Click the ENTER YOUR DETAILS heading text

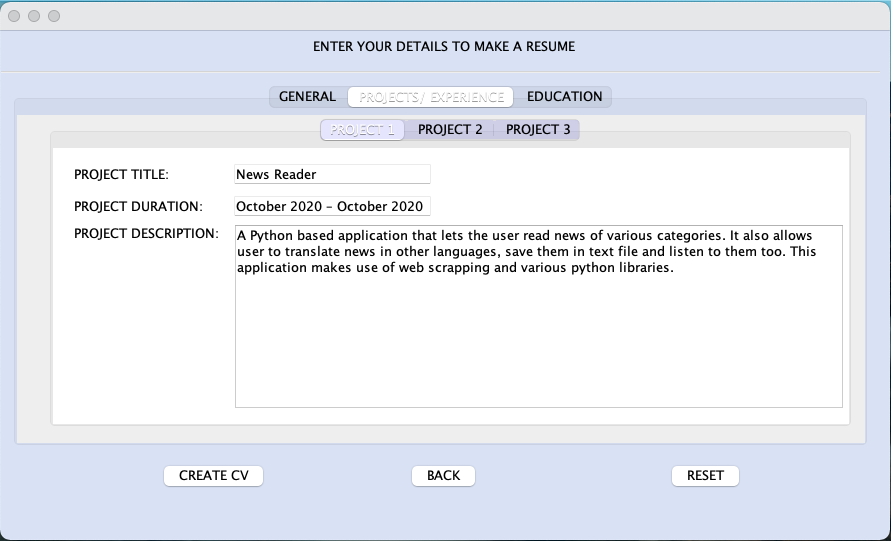tap(444, 46)
